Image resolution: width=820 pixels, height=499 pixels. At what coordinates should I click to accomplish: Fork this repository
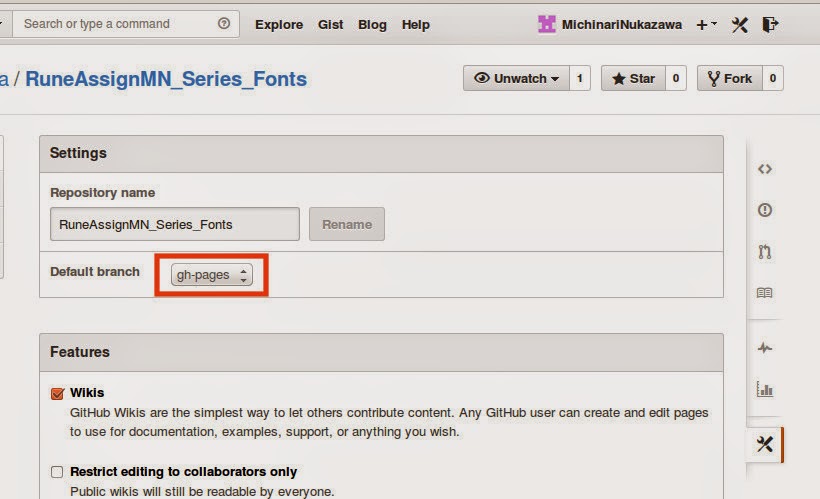click(x=730, y=78)
